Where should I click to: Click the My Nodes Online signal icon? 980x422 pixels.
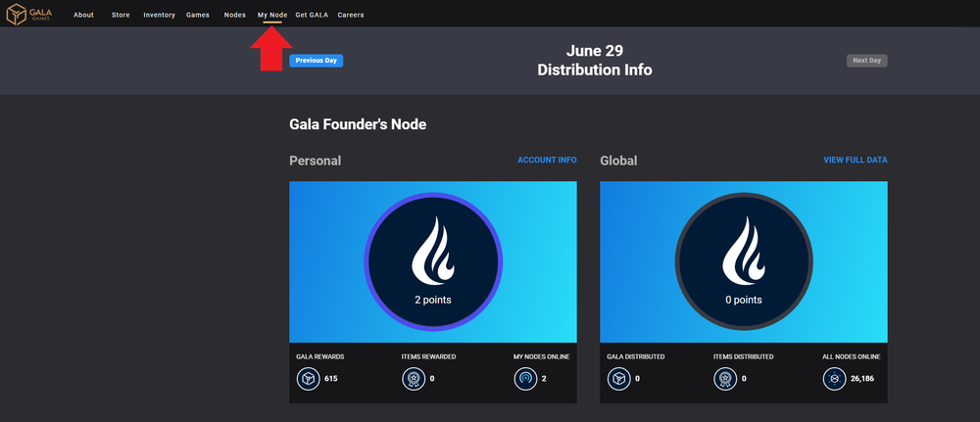point(525,378)
